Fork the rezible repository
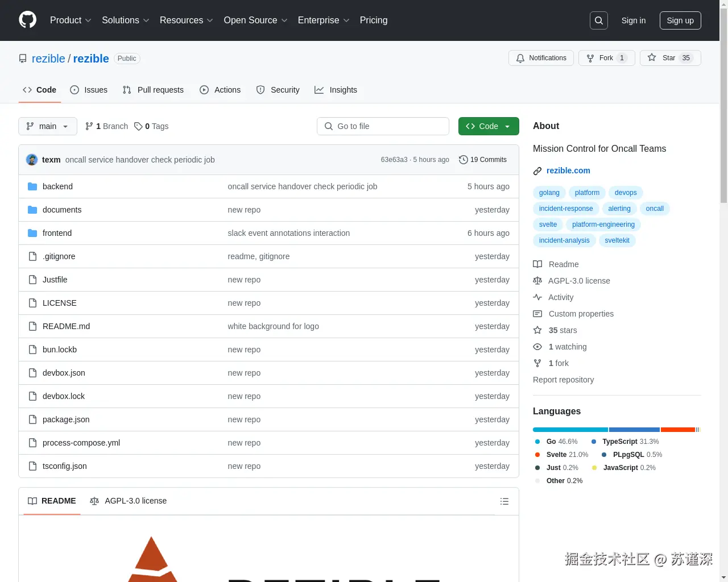728x582 pixels. coord(606,58)
